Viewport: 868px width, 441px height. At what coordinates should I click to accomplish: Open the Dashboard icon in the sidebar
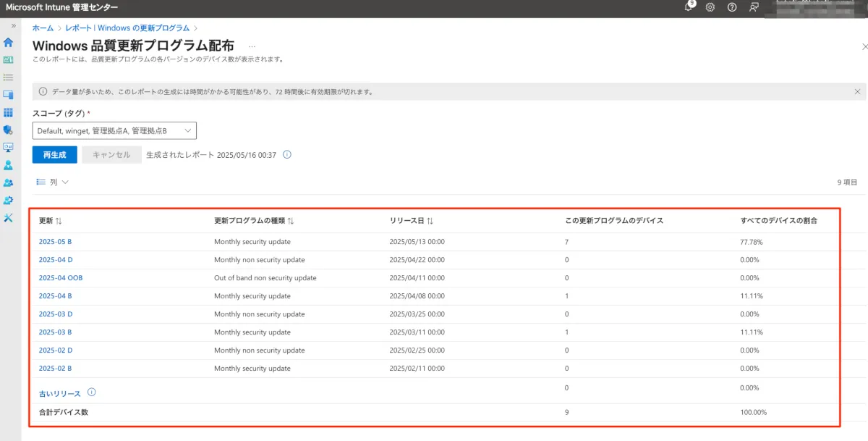pyautogui.click(x=9, y=60)
